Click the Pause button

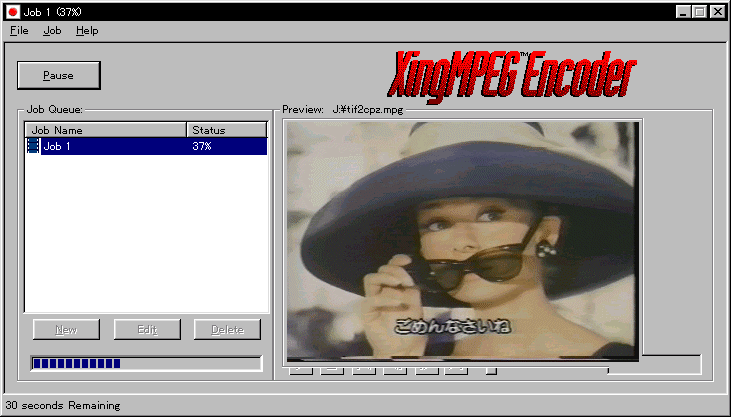click(59, 75)
